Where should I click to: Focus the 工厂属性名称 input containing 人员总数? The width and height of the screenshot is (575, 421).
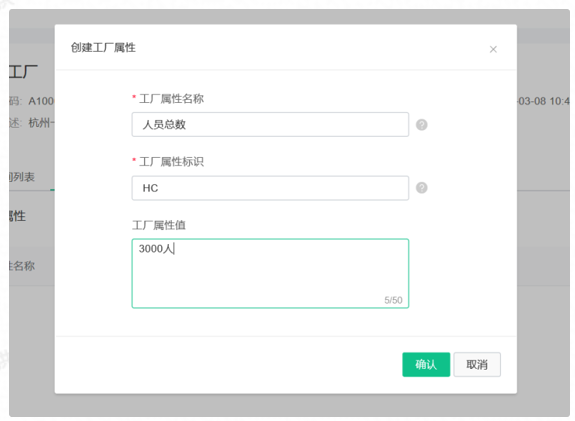coord(270,125)
